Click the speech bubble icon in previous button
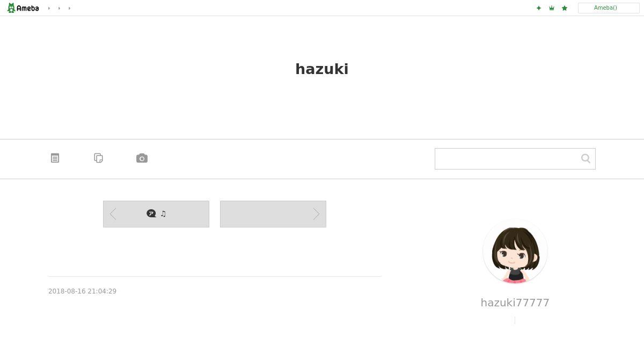This screenshot has width=644, height=338. click(x=151, y=214)
